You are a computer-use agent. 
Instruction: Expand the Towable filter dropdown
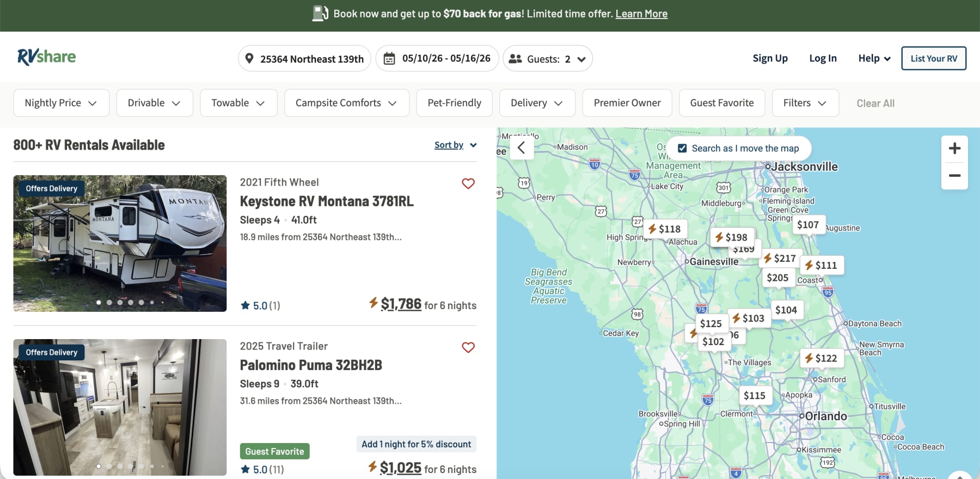pyautogui.click(x=238, y=103)
